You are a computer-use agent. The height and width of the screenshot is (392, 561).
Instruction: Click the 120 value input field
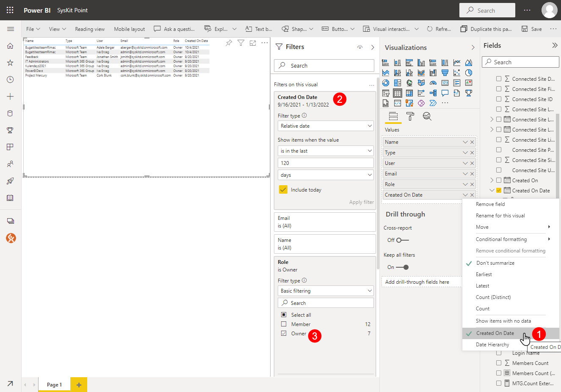326,163
